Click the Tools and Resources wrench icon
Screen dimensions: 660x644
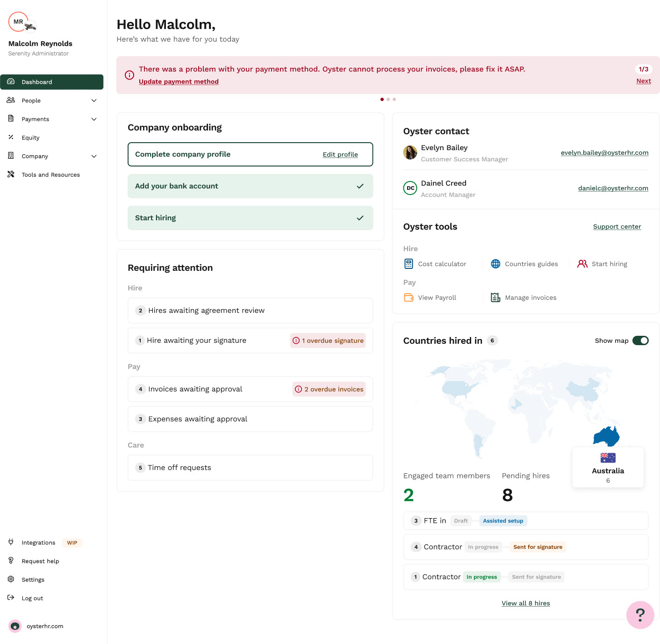click(x=11, y=174)
